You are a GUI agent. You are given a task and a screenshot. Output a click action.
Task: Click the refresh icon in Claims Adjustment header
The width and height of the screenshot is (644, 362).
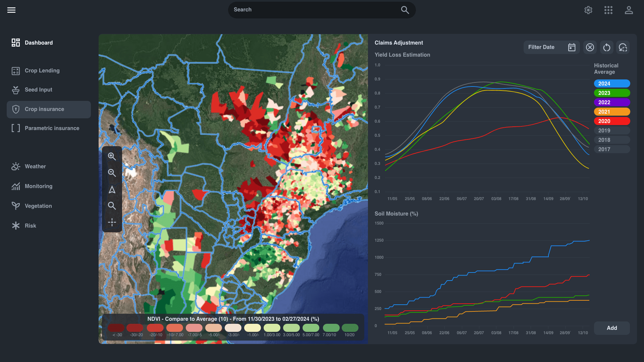[606, 47]
